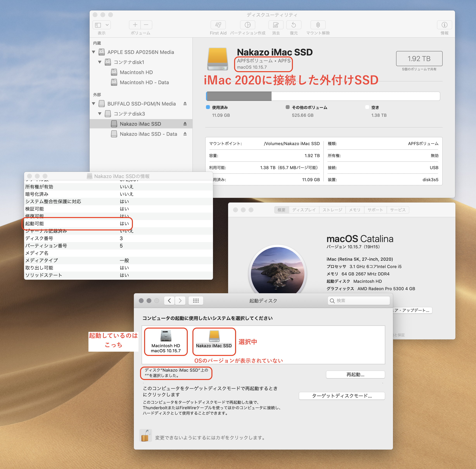Image resolution: width=476 pixels, height=469 pixels.
Task: Click the 1.92 TB capacity box
Action: [x=419, y=59]
